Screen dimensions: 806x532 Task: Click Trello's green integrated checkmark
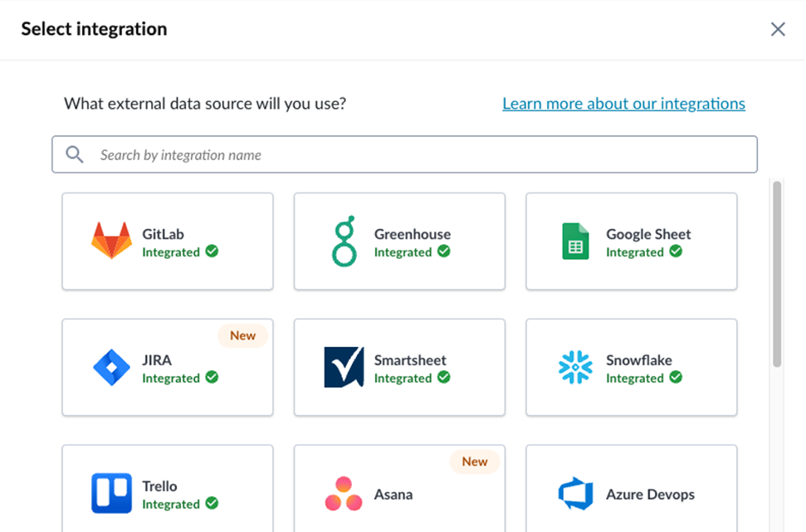click(212, 503)
